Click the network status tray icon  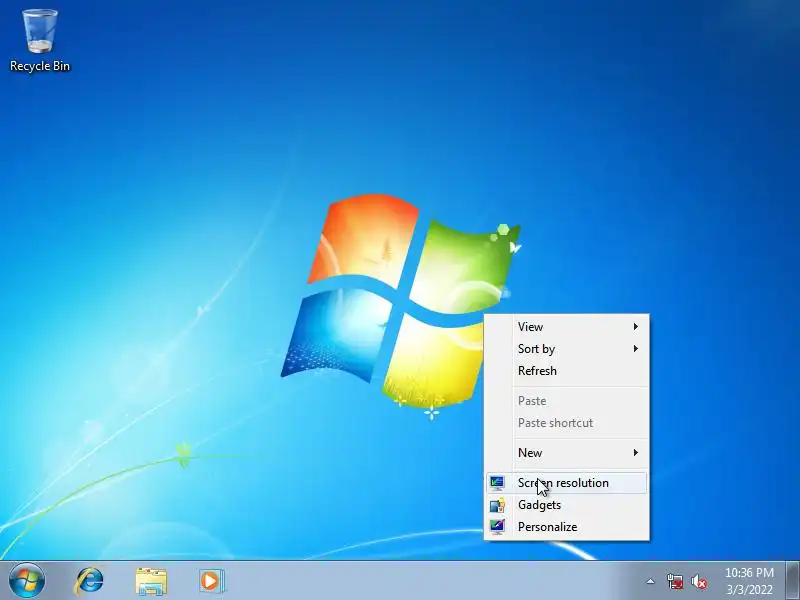pyautogui.click(x=675, y=581)
